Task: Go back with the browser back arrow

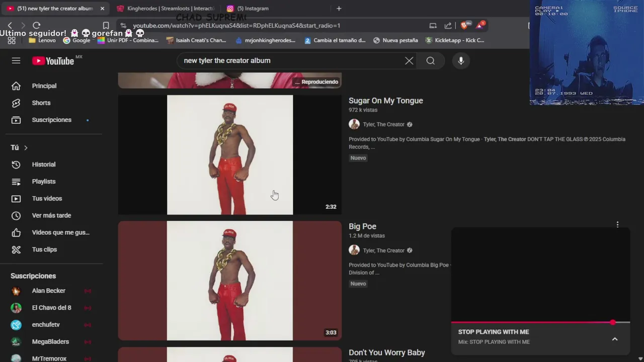Action: 10,25
